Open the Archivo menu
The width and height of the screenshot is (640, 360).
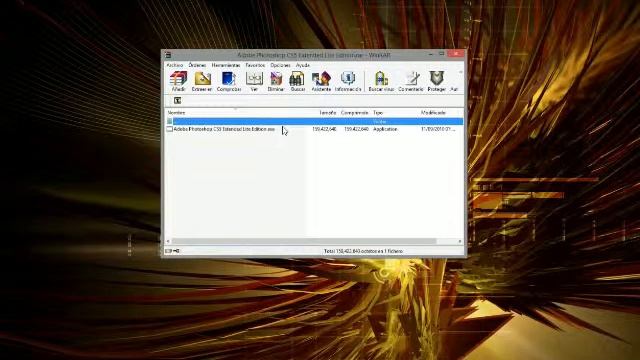click(x=175, y=65)
